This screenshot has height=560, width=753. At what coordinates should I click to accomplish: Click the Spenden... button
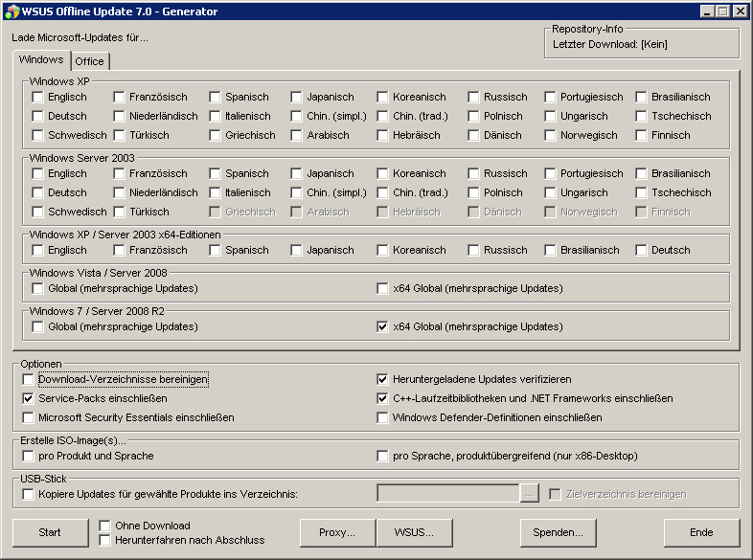558,532
